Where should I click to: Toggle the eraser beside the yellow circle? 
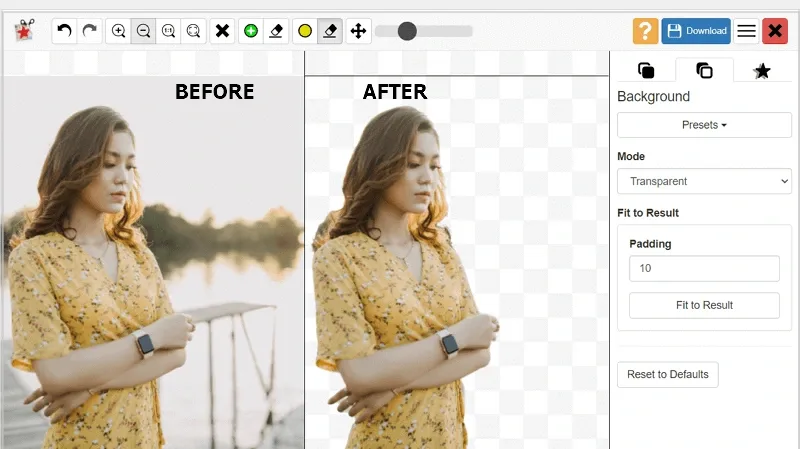click(x=330, y=31)
